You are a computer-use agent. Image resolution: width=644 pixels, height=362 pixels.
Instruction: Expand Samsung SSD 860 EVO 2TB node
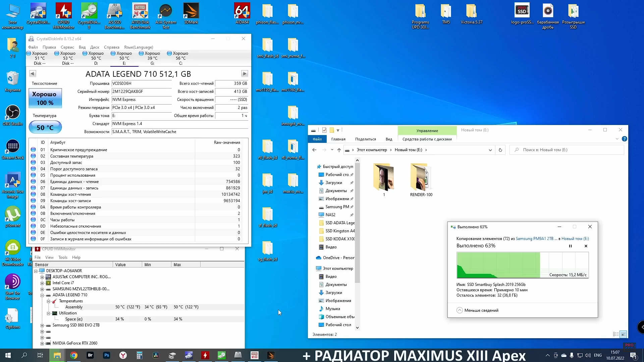click(42, 325)
